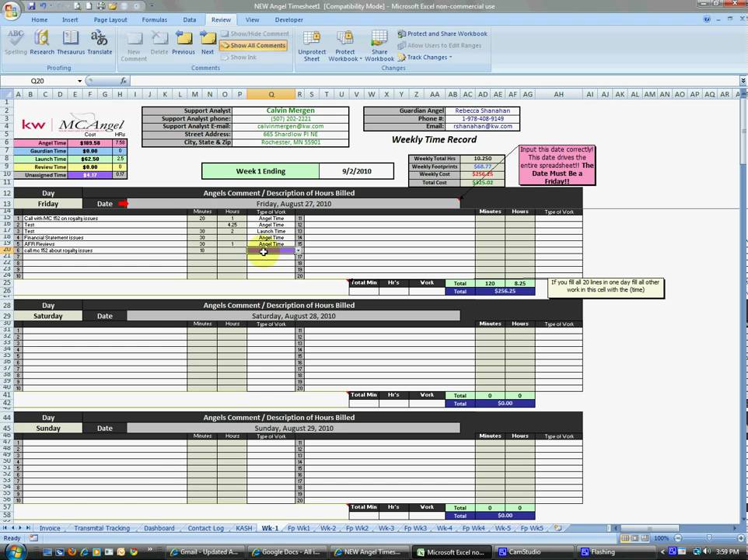748x560 pixels.
Task: Select the $256.25 Friday total cell
Action: click(505, 291)
